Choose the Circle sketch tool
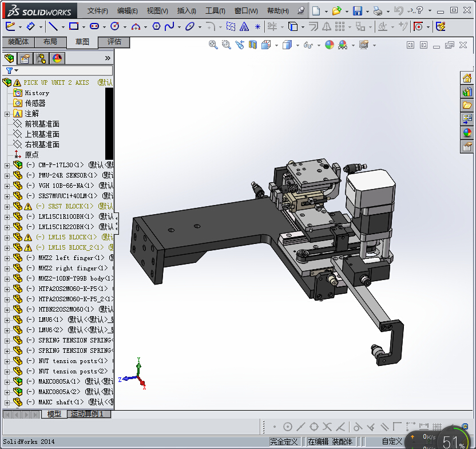This screenshot has height=449, width=476. 114,26
